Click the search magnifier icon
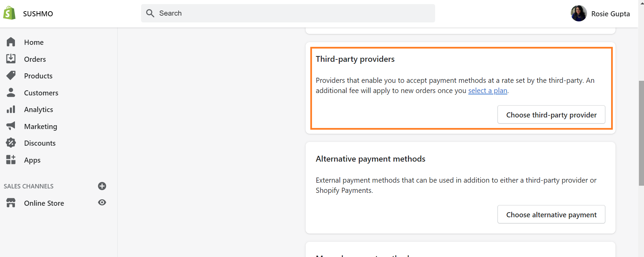The image size is (644, 257). coord(150,13)
